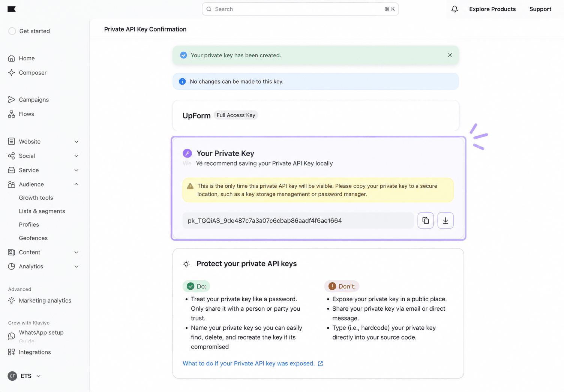Screen dimensions: 564x392
Task: Click the Content newspaper icon
Action: point(12,252)
